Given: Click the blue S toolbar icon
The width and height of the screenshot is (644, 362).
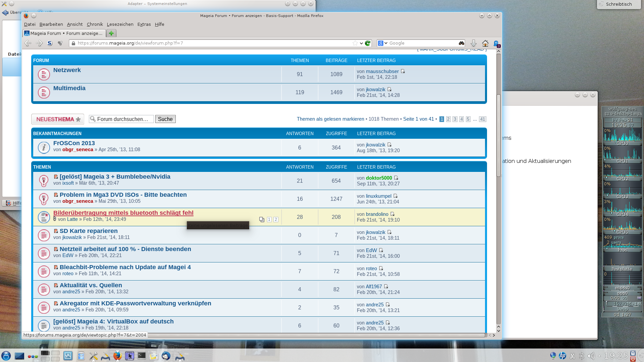Looking at the screenshot, I should click(50, 43).
